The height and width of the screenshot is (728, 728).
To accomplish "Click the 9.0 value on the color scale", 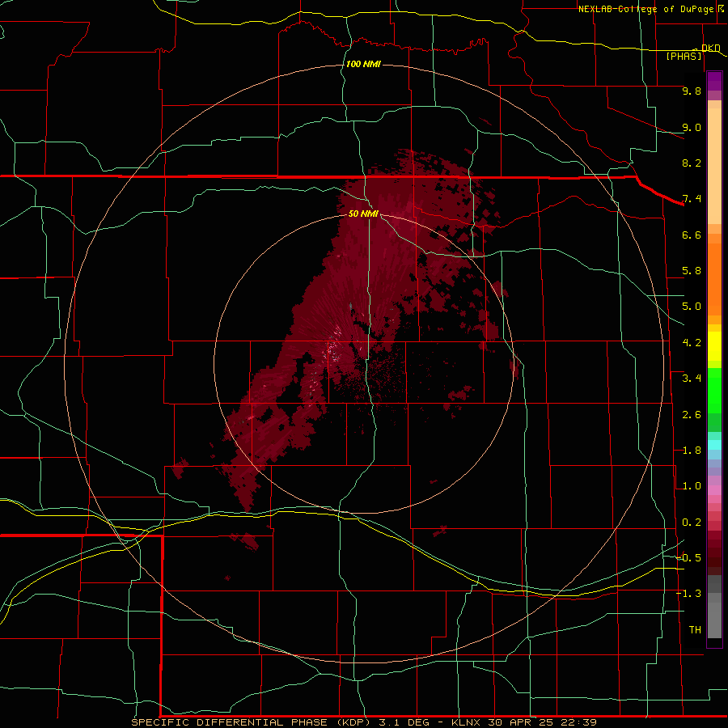I will [692, 127].
